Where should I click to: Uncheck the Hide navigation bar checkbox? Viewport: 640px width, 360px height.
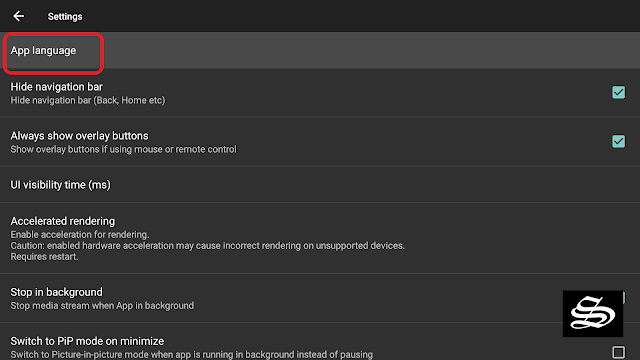pyautogui.click(x=618, y=92)
